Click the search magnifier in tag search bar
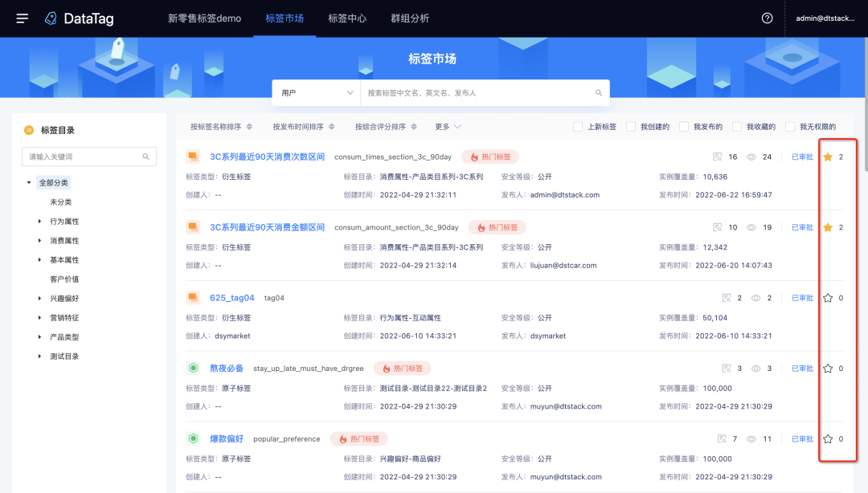 pyautogui.click(x=599, y=93)
